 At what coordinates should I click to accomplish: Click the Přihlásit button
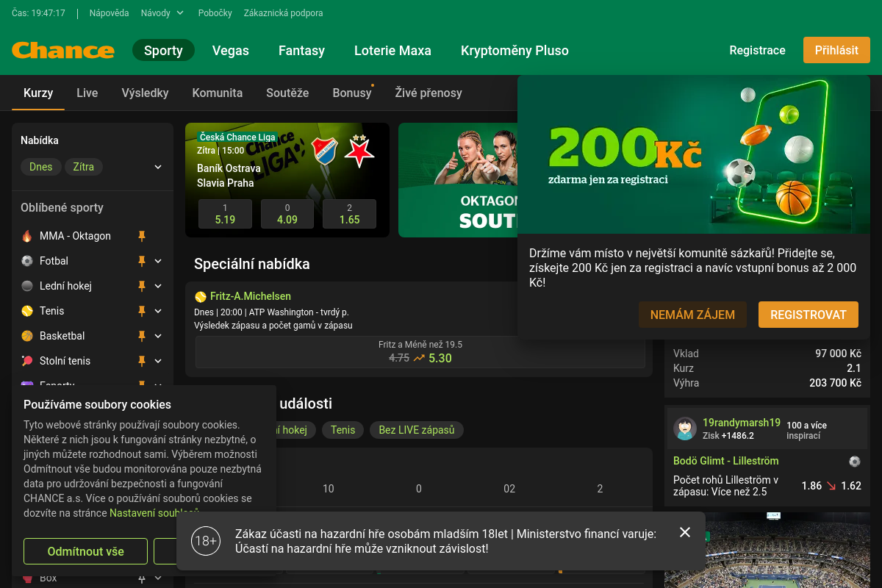click(x=836, y=50)
